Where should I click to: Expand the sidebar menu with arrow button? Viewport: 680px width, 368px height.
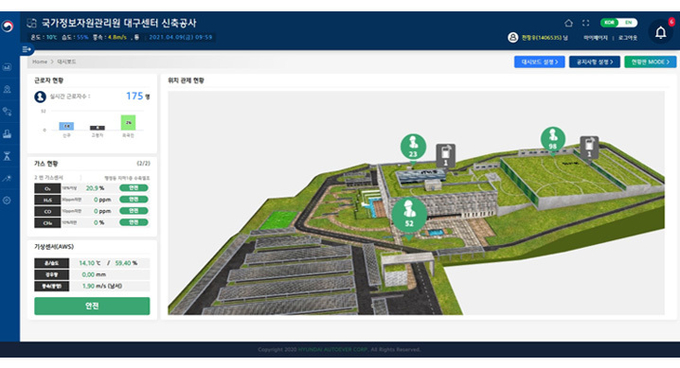tap(26, 49)
